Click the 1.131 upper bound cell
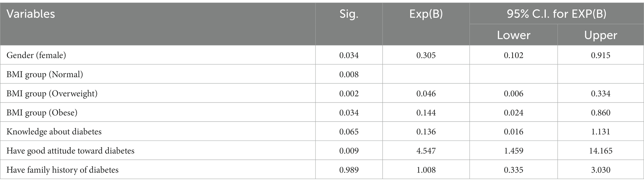644x184 pixels. 600,132
